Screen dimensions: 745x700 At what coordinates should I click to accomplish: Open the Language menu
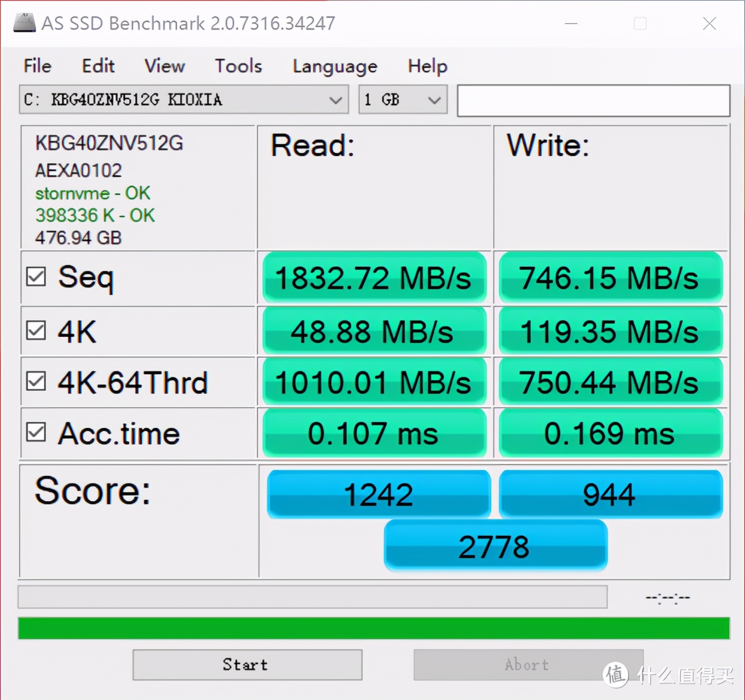[x=334, y=66]
